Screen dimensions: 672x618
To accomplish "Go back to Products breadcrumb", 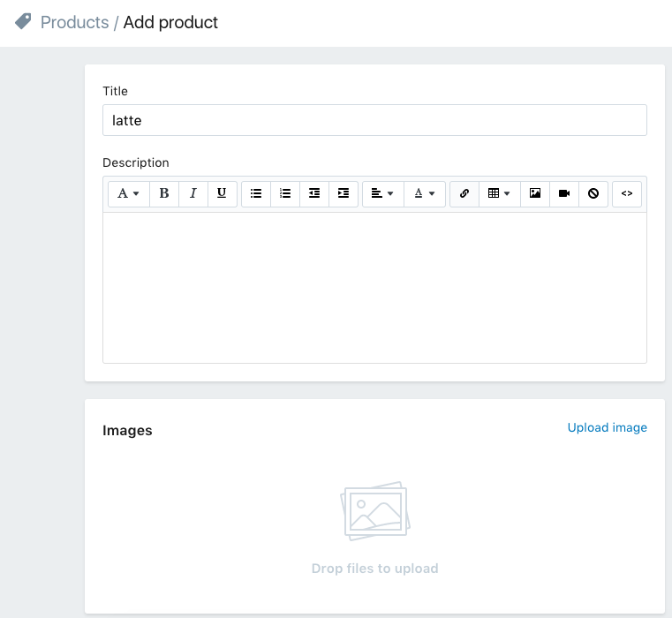I will pyautogui.click(x=74, y=22).
